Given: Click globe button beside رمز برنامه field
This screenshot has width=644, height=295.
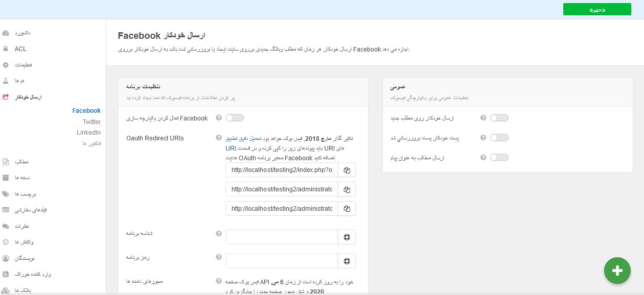Looking at the screenshot, I should (x=347, y=261).
